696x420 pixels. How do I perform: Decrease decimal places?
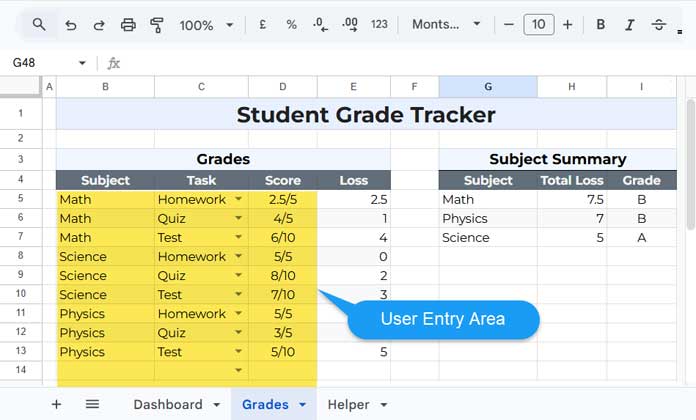(320, 24)
